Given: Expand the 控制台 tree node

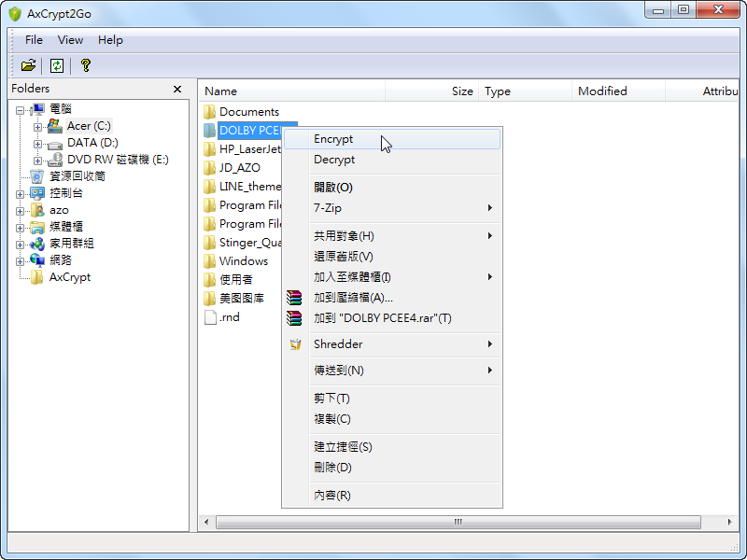Looking at the screenshot, I should 20,194.
